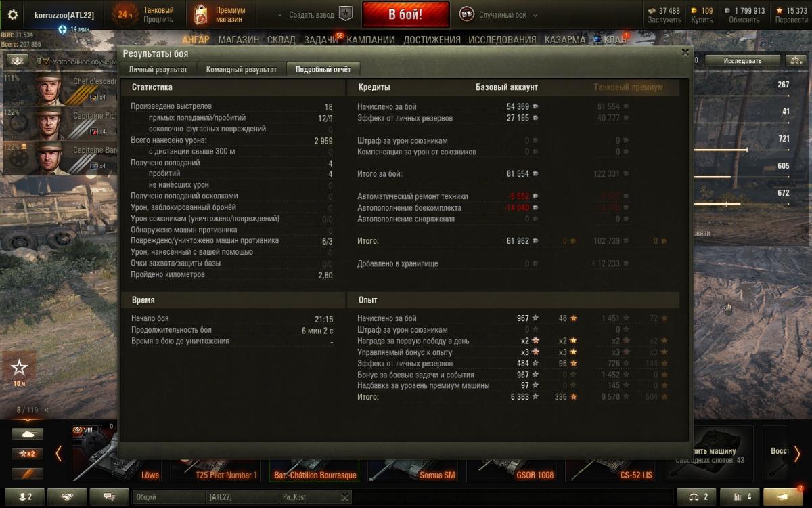Click the crossed-swords battle mode icon
Viewport: 812px width, 508px height.
coord(467,14)
